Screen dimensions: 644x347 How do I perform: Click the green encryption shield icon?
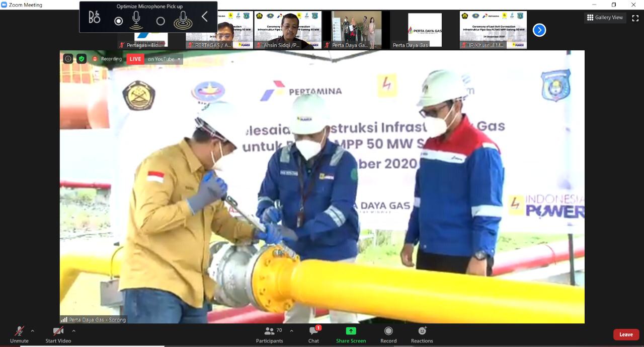pyautogui.click(x=82, y=58)
